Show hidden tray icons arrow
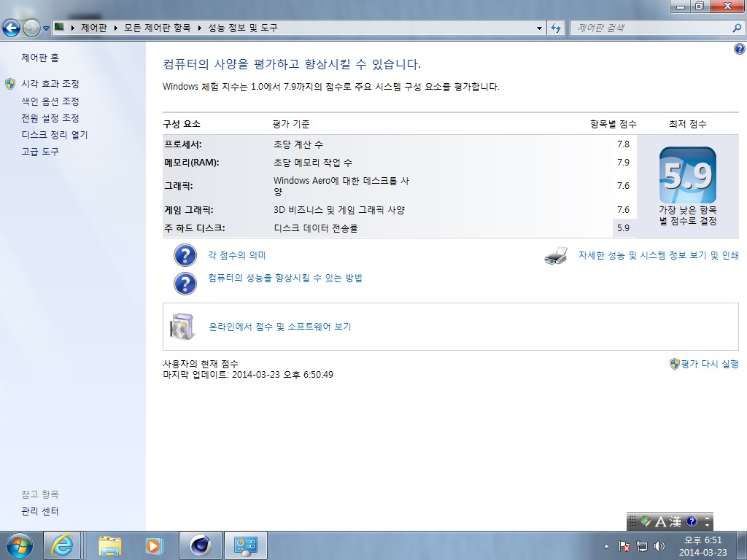 (x=606, y=547)
